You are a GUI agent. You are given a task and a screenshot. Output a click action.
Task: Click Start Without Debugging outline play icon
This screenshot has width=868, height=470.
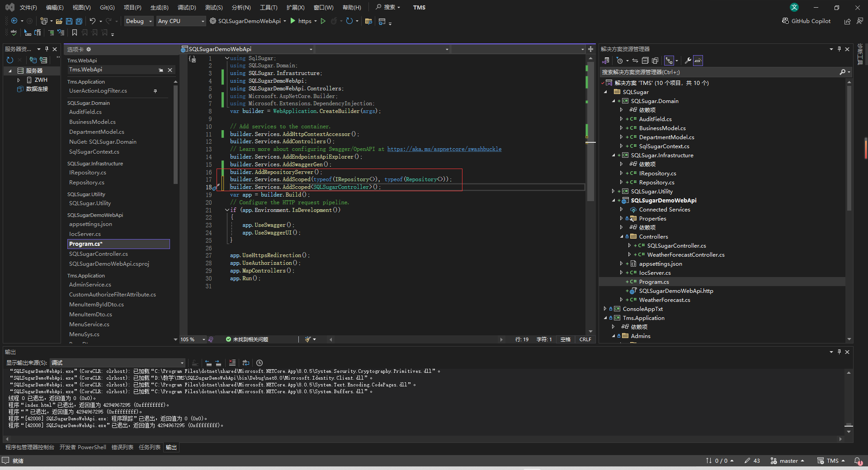323,21
